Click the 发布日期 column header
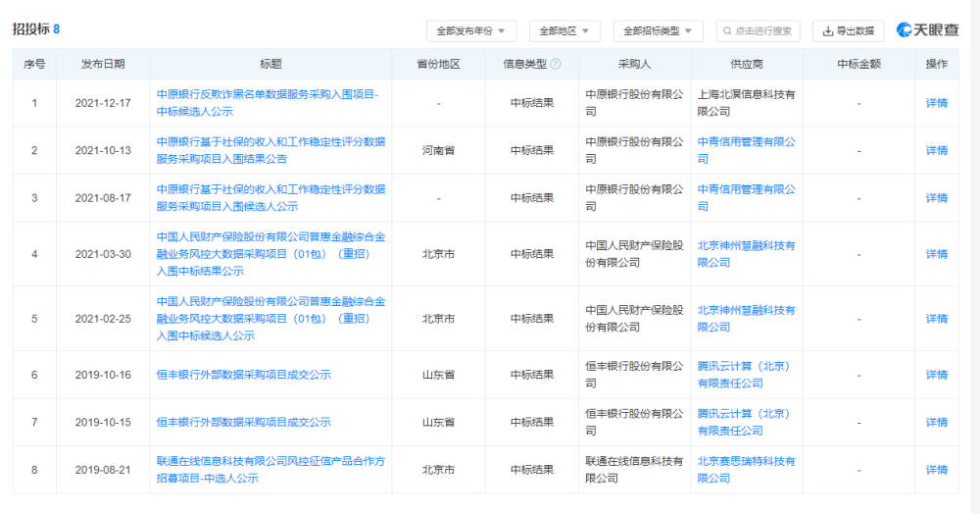980x514 pixels. (x=103, y=64)
